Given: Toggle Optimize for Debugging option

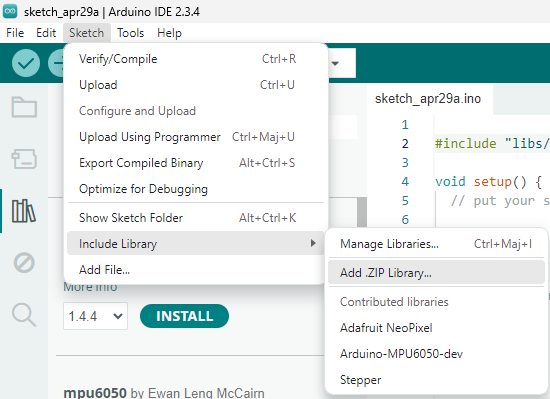Looking at the screenshot, I should tap(196, 189).
